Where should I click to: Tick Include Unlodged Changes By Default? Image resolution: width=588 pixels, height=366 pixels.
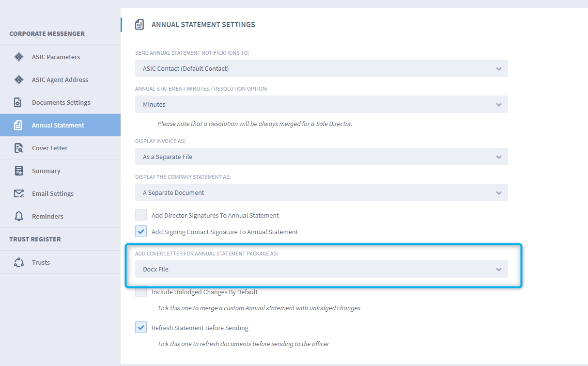click(141, 292)
